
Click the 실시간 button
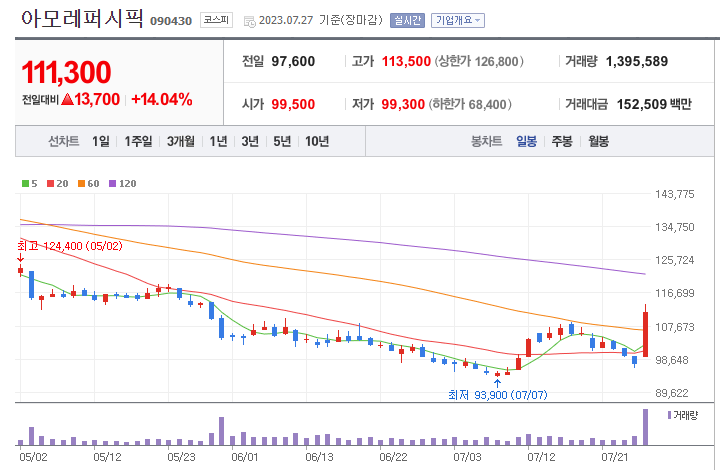(407, 20)
